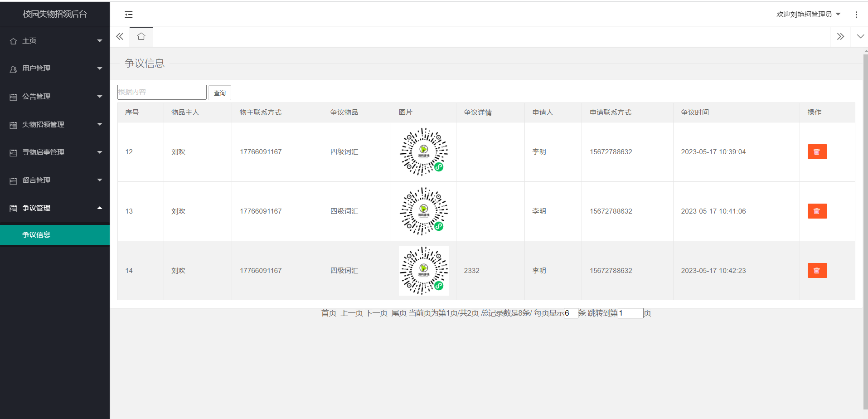
Task: Click the 公告管理 calendar icon
Action: pyautogui.click(x=13, y=97)
